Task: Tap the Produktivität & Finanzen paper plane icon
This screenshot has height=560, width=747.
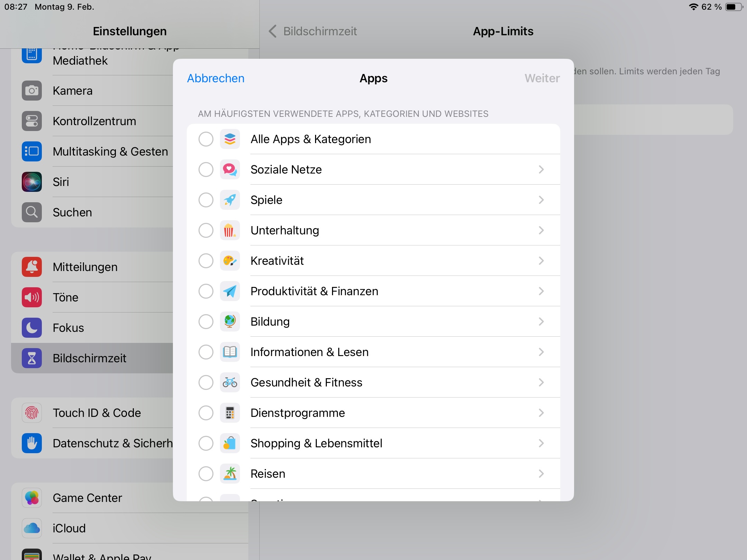Action: [230, 291]
